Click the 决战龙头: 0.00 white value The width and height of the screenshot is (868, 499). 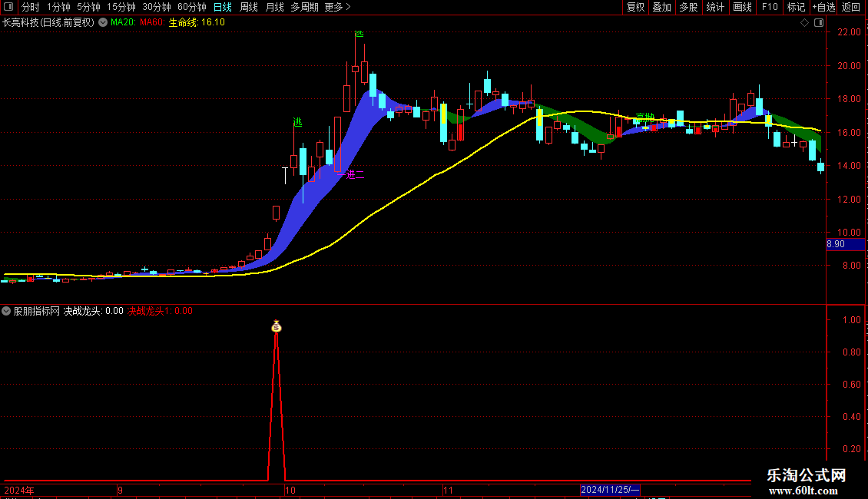click(94, 311)
